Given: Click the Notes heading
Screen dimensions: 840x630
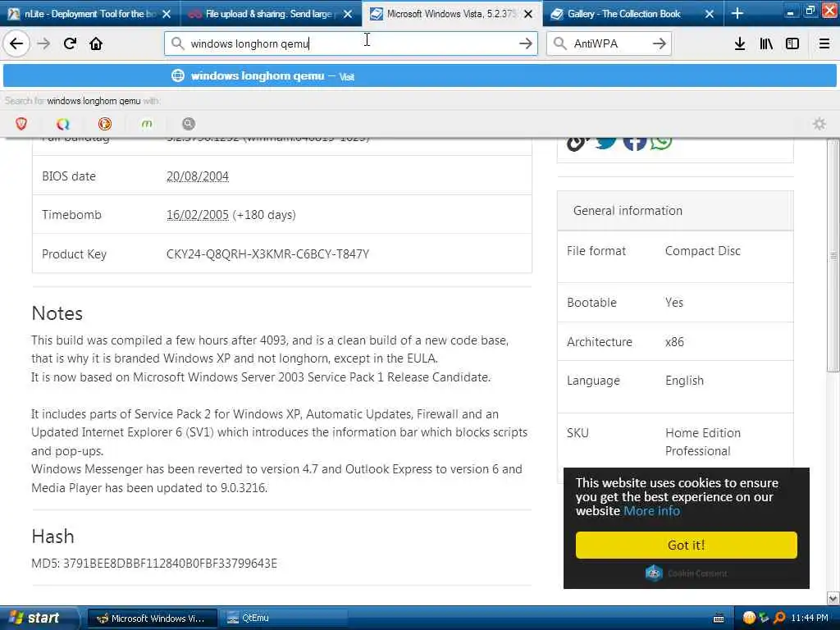Looking at the screenshot, I should [x=57, y=313].
